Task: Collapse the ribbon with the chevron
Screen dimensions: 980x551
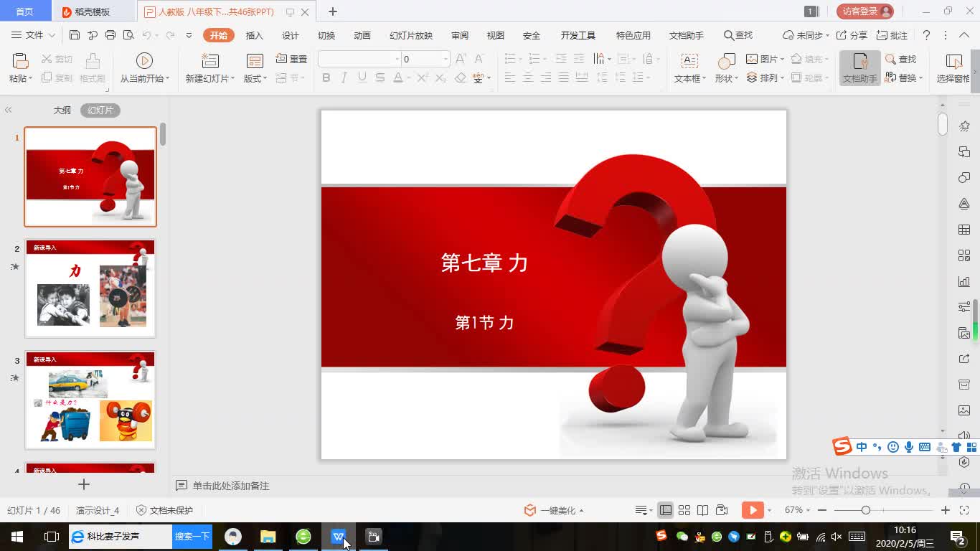Action: [x=964, y=35]
